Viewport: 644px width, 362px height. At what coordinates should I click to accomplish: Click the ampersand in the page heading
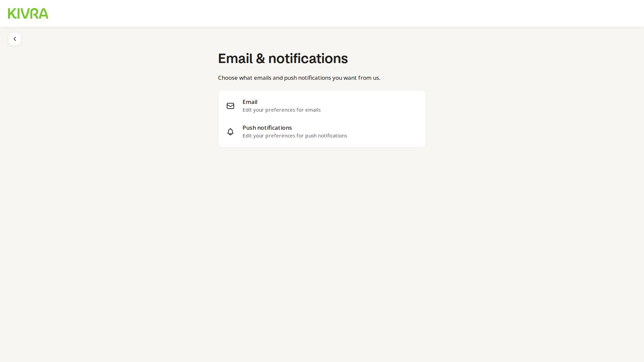tap(260, 59)
